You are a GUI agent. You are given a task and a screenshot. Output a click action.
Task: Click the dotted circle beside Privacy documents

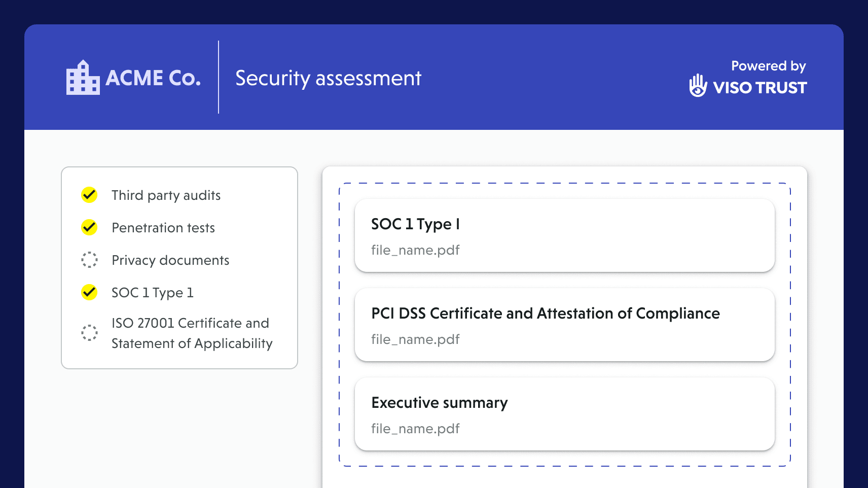coord(90,260)
